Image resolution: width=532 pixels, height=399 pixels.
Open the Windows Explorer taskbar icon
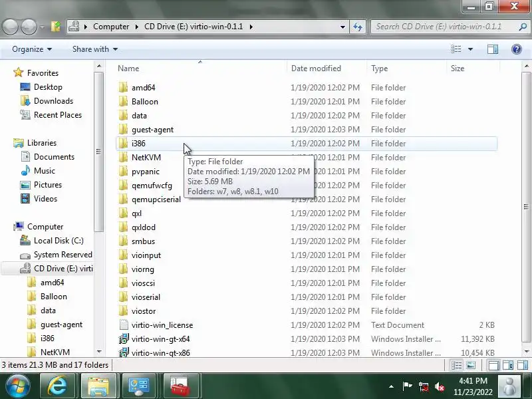click(98, 386)
